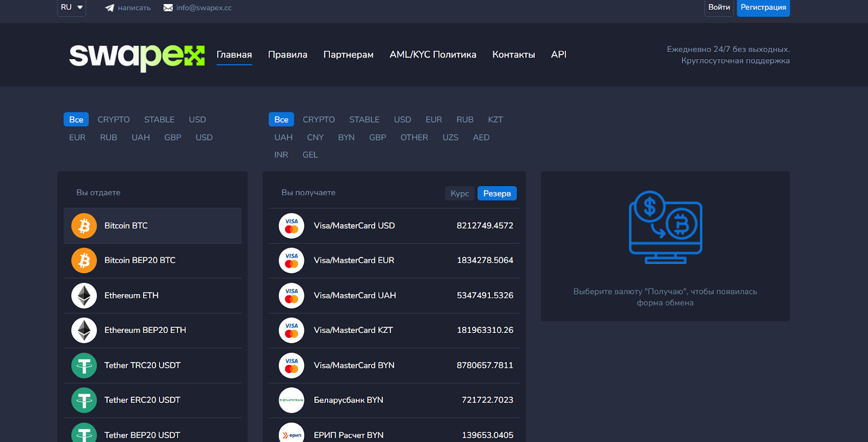
Task: Filter receive currencies by OTHER
Action: 414,137
